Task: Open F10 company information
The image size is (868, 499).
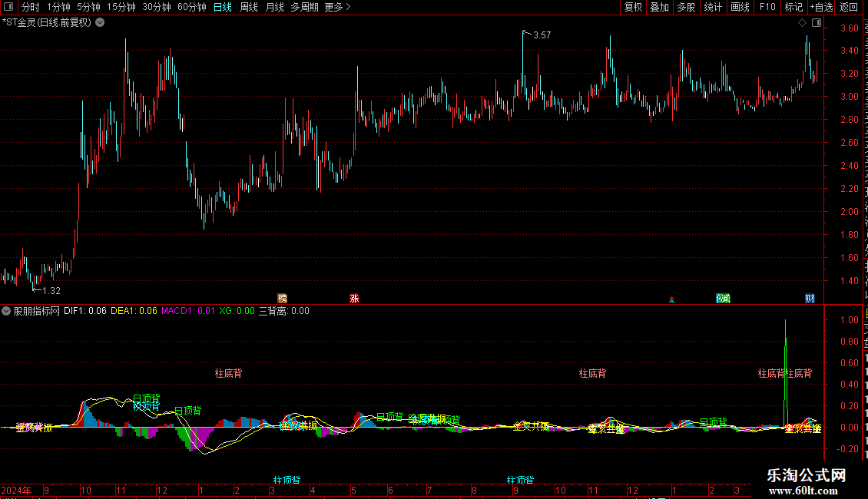Action: [x=767, y=7]
